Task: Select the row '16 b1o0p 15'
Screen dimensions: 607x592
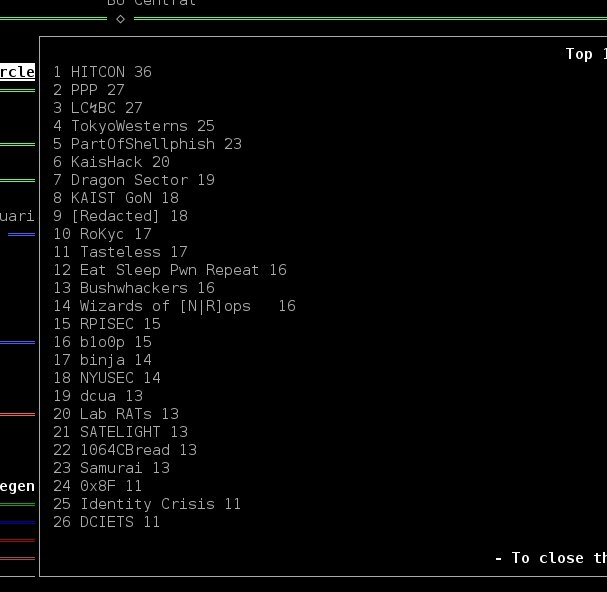Action: pos(102,342)
